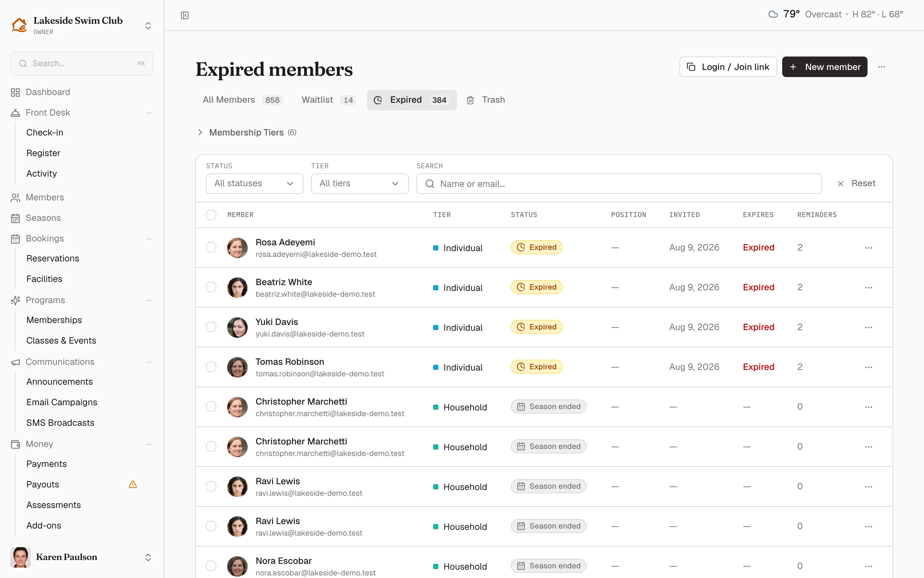Click the Expired status badge for Rosa Adeyemi
This screenshot has width=924, height=578.
(536, 247)
